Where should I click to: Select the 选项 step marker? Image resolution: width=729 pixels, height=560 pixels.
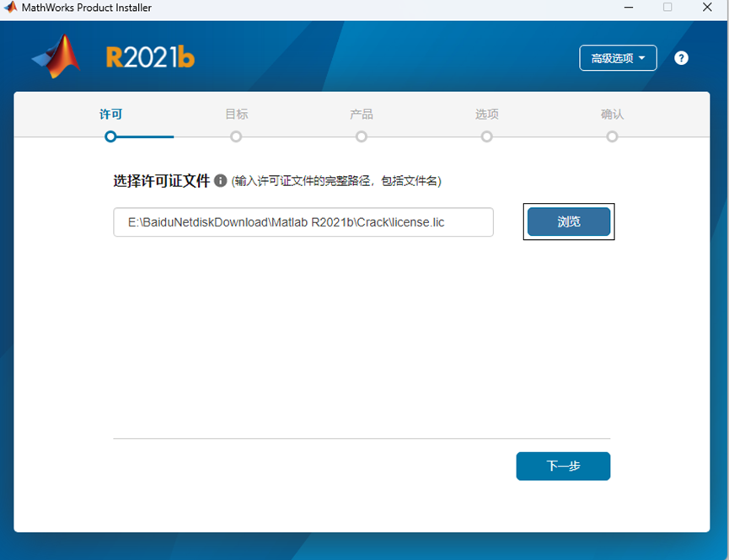pyautogui.click(x=486, y=136)
